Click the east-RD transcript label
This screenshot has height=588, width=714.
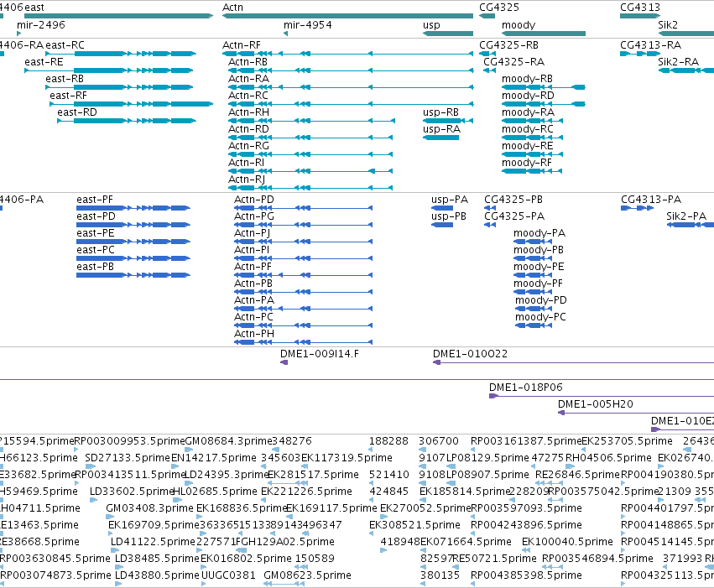coord(77,112)
